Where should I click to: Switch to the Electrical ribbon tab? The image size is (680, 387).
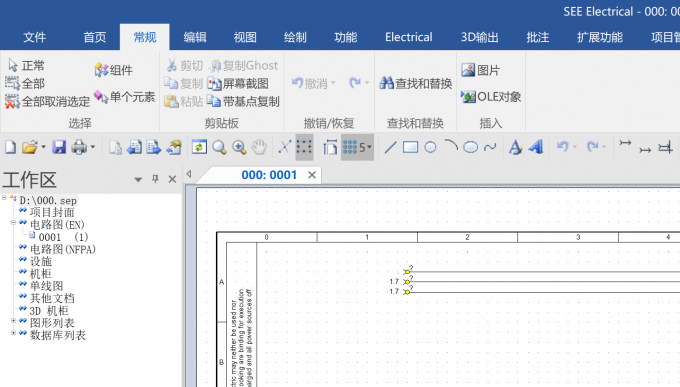[x=409, y=37]
